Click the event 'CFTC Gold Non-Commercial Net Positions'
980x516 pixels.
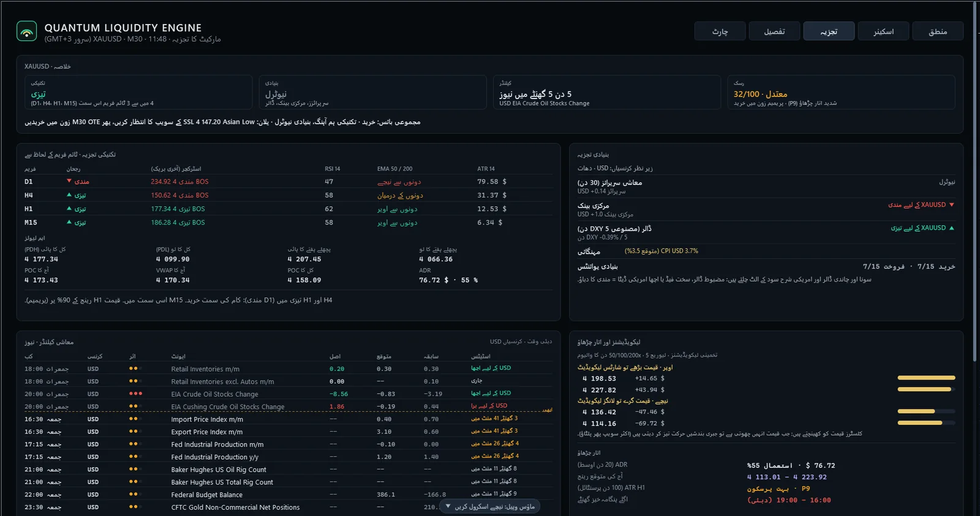point(235,507)
